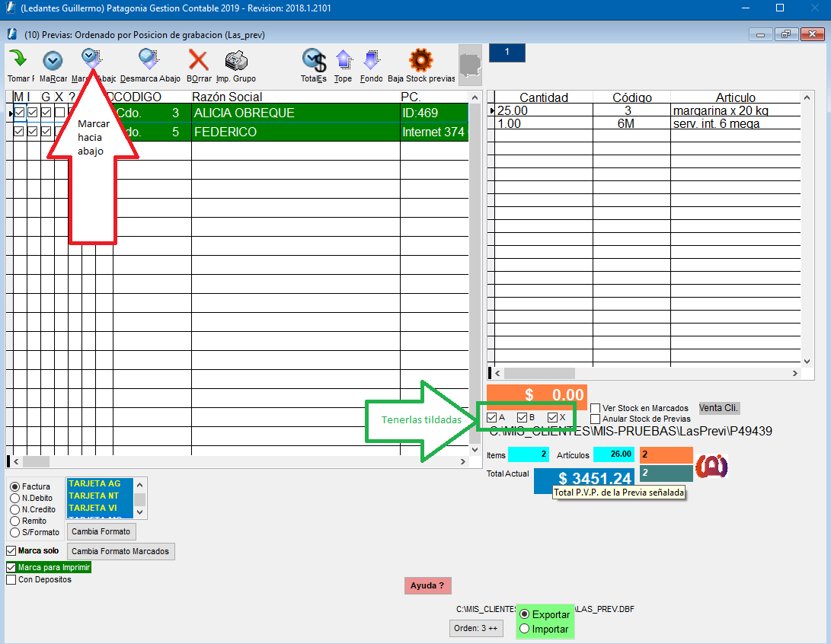Click the red AI logo icon
The image size is (831, 644).
coord(711,466)
